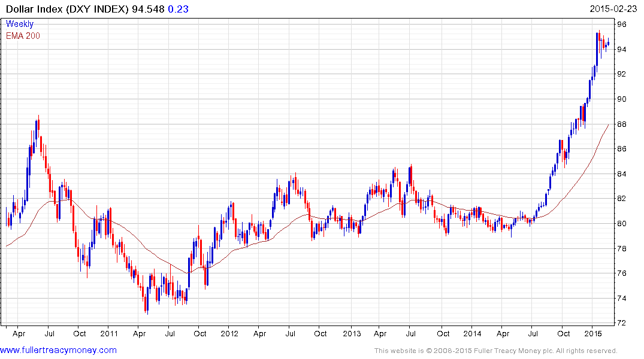The width and height of the screenshot is (644, 359).
Task: Click the 2014 label on the time axis
Action: point(472,333)
